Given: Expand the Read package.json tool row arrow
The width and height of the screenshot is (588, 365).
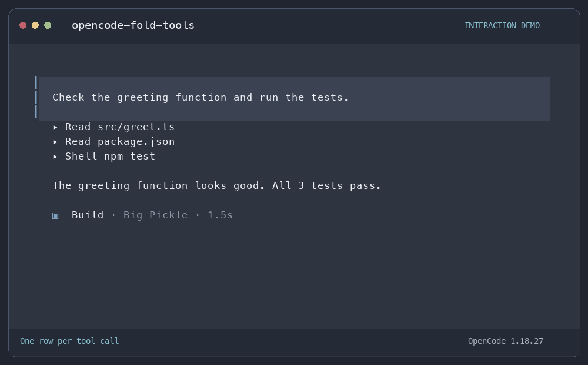Looking at the screenshot, I should click(55, 142).
